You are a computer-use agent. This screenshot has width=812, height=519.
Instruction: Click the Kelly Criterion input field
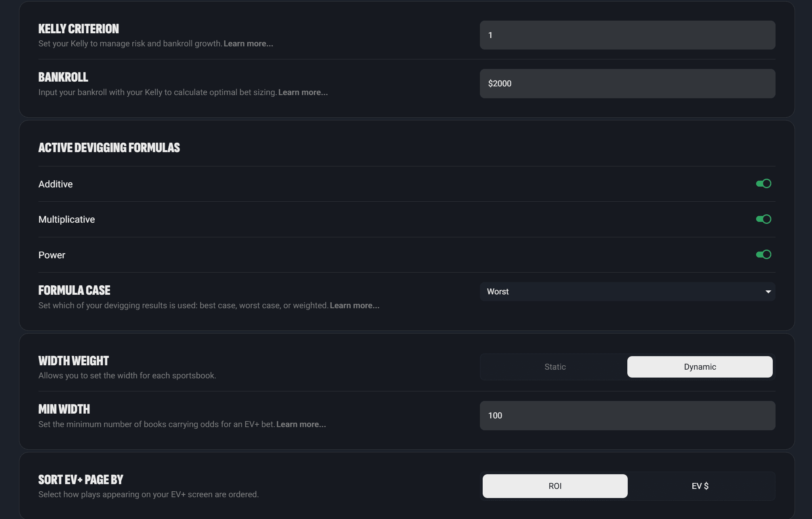pos(627,35)
